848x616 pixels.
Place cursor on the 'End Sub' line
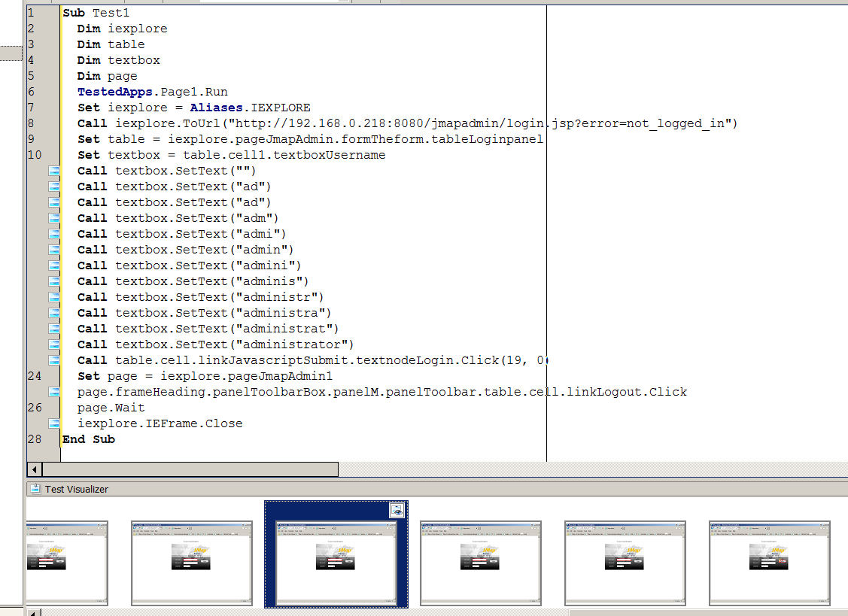[x=89, y=439]
